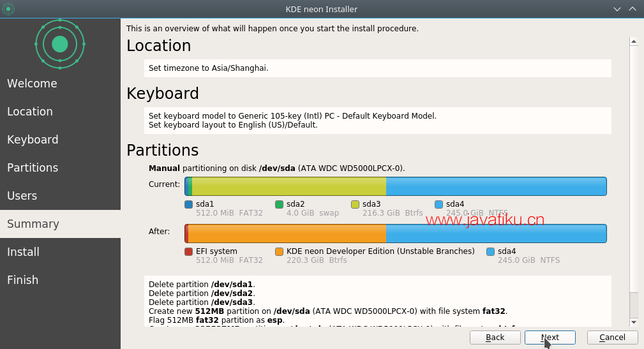Click the 'EFI system' label
Screen dimensions: 644x349
[216, 251]
